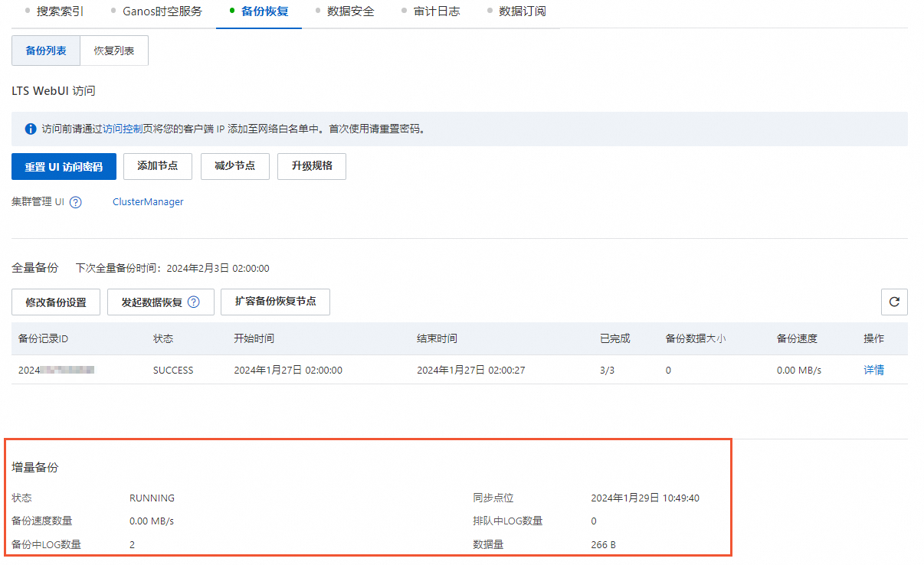Click 发起数据恢复 button
924x565 pixels.
160,302
